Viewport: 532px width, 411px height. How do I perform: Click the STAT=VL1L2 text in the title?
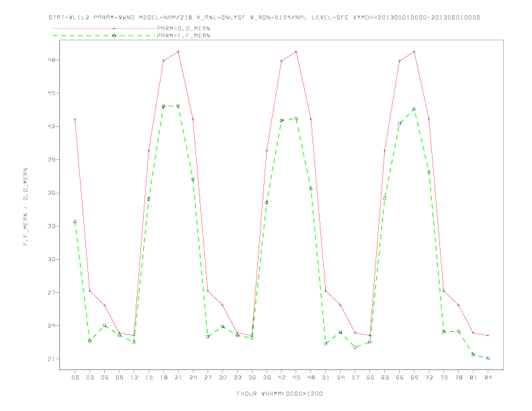[x=69, y=17]
